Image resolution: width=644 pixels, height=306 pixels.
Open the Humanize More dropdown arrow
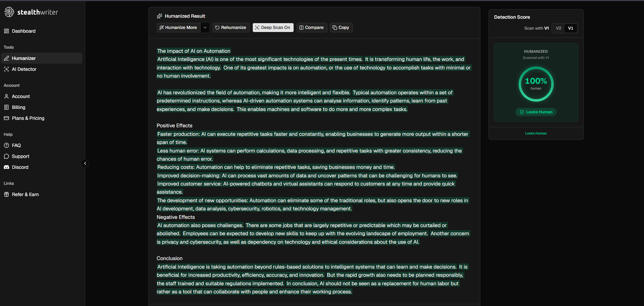(205, 28)
